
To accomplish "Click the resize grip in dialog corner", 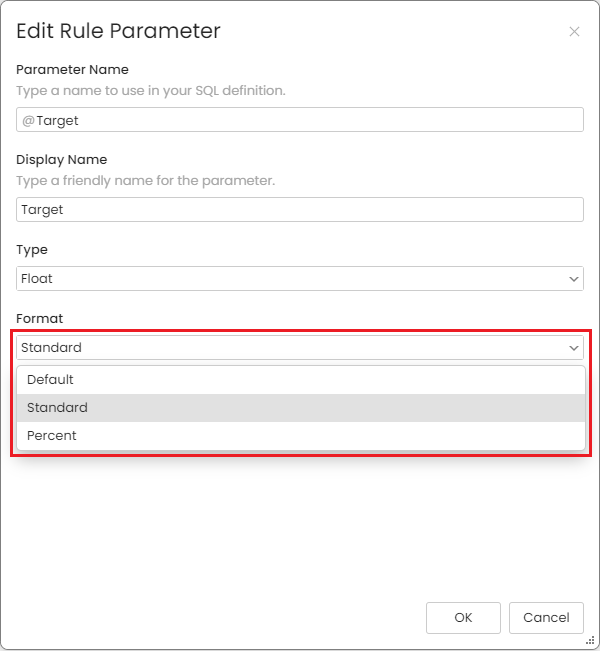I will pos(590,641).
